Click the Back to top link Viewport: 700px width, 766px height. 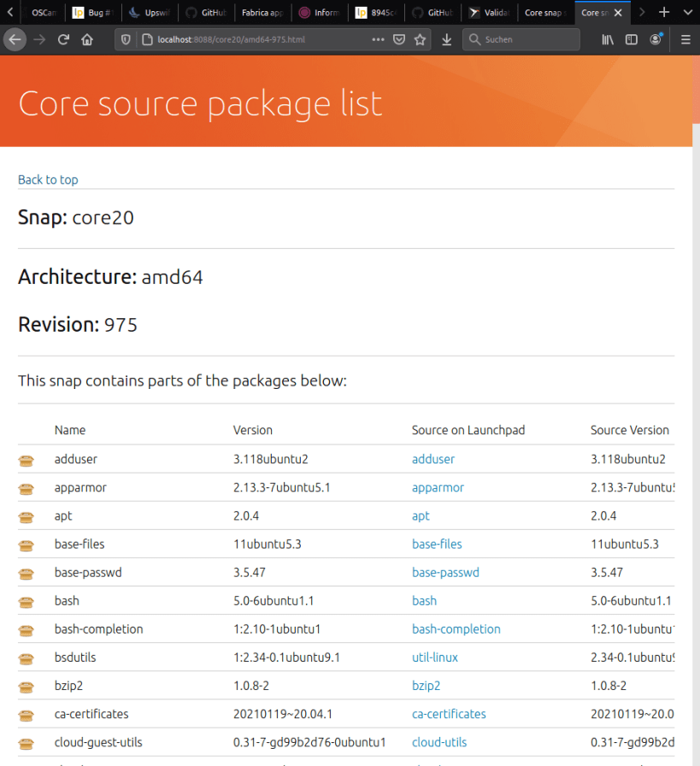[48, 180]
